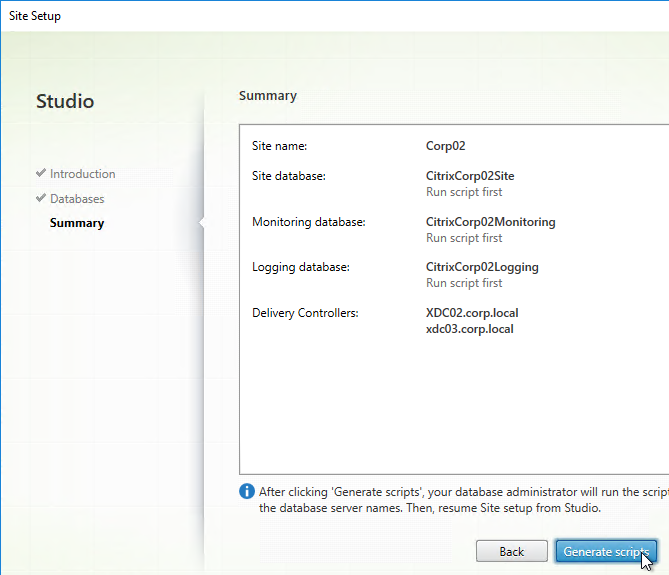Click the Site database label
669x575 pixels.
[x=289, y=176]
